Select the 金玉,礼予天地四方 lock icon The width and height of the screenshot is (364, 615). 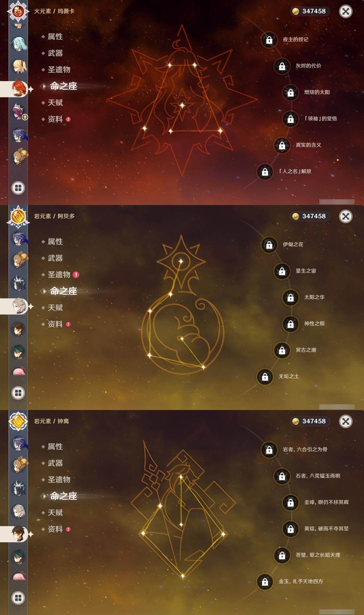point(265,582)
